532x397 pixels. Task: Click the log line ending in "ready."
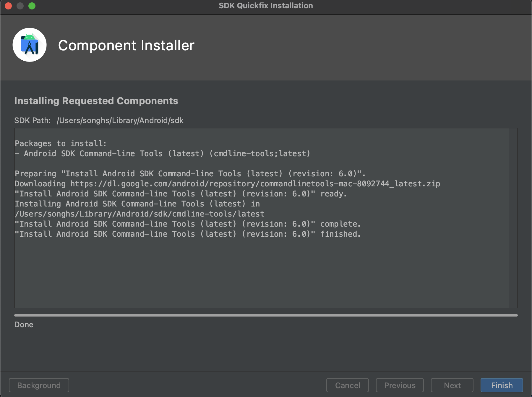coord(181,194)
